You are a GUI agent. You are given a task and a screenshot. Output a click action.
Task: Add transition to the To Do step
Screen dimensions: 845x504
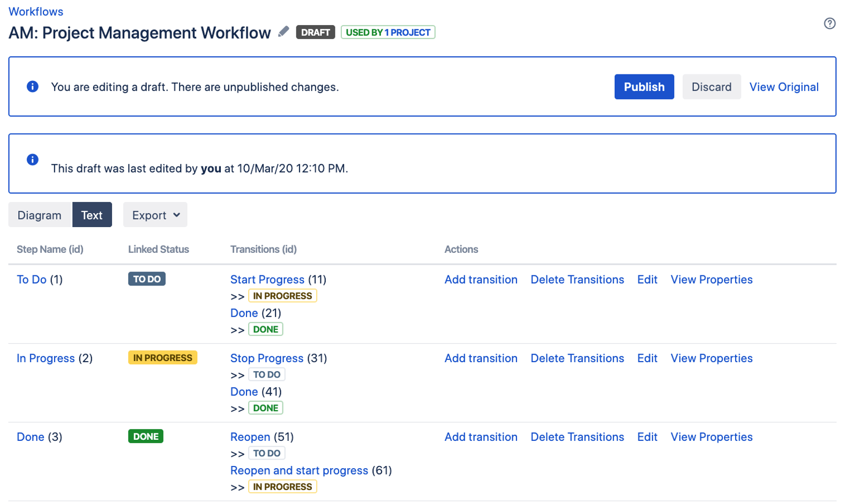pos(481,280)
